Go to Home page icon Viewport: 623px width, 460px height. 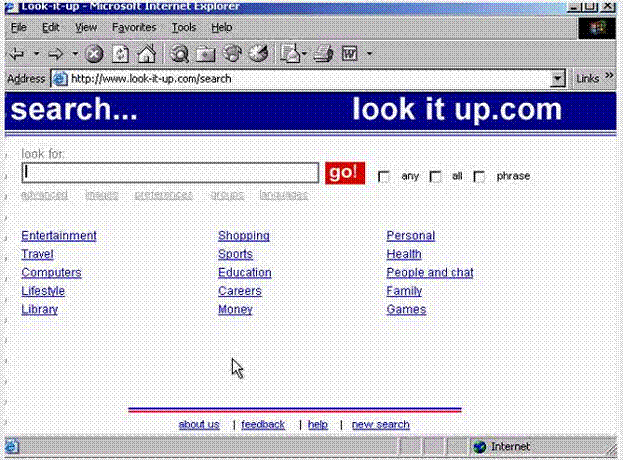147,54
